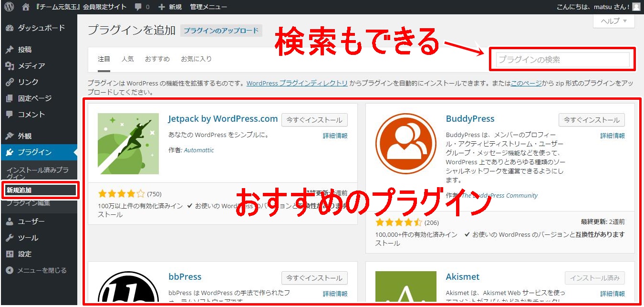The width and height of the screenshot is (644, 307).
Task: Open site home icon in admin bar
Action: pyautogui.click(x=26, y=7)
